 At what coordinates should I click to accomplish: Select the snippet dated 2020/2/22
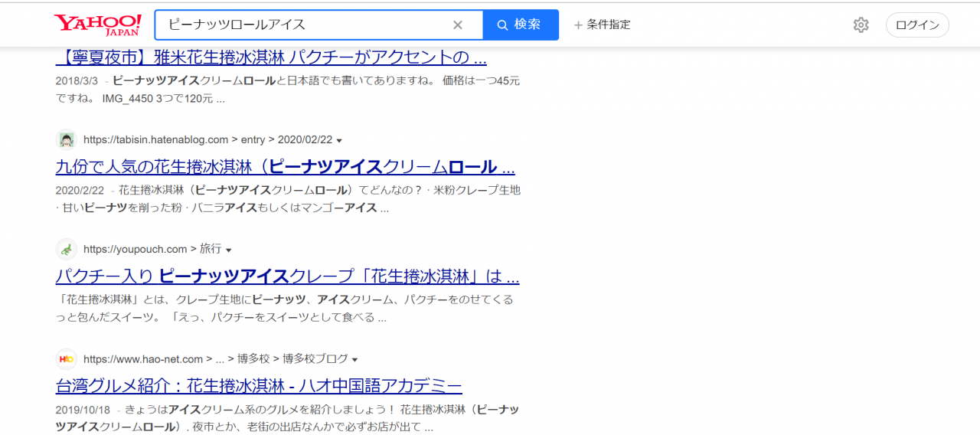(x=288, y=198)
